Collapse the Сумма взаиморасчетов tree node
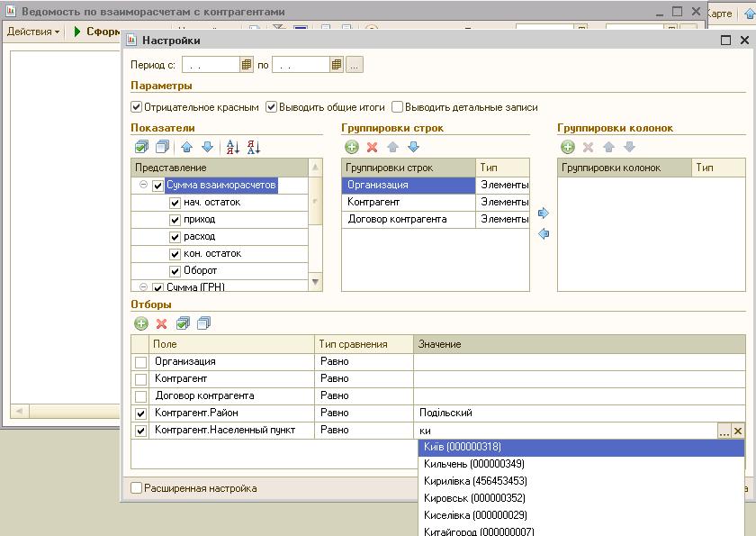The width and height of the screenshot is (756, 536). (143, 185)
